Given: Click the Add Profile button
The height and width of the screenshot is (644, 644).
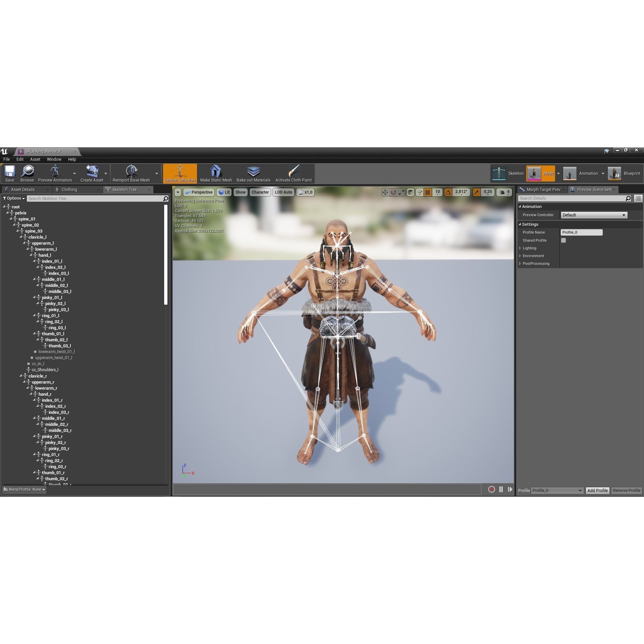Looking at the screenshot, I should tap(597, 490).
